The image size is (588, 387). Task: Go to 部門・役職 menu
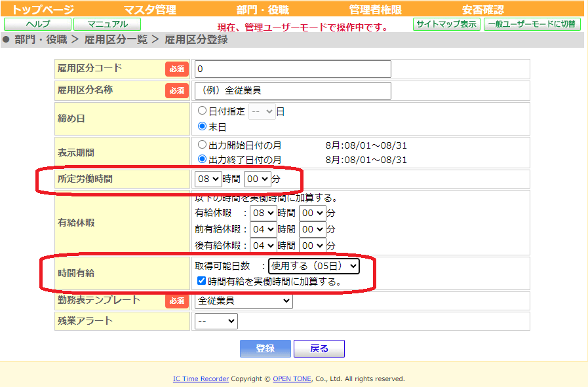coord(263,9)
